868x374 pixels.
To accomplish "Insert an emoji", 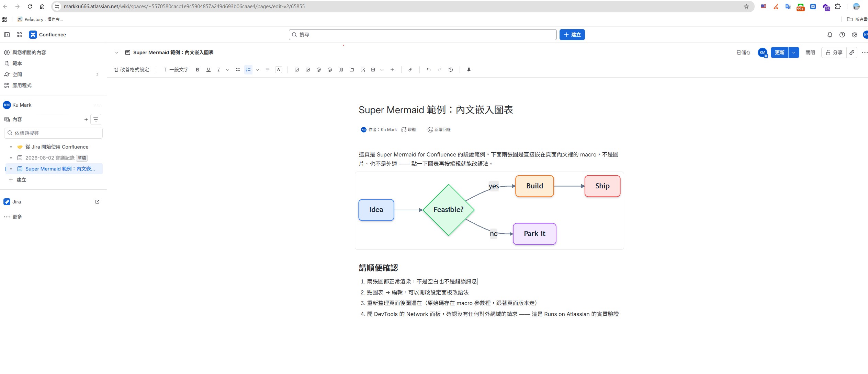I will pyautogui.click(x=330, y=70).
